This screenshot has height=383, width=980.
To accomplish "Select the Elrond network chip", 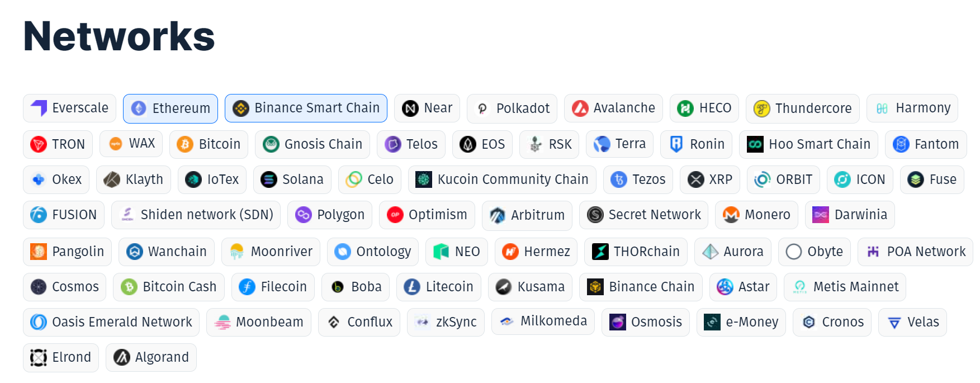I will click(x=61, y=357).
